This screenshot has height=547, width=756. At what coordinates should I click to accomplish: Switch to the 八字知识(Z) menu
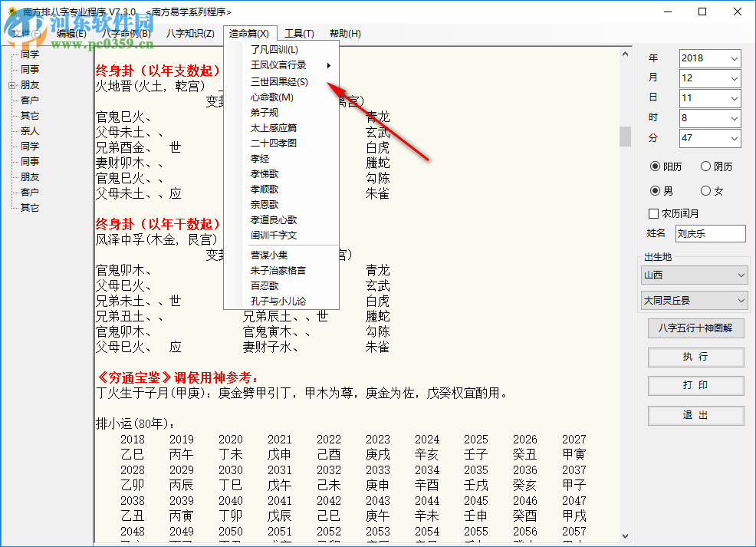pos(187,33)
